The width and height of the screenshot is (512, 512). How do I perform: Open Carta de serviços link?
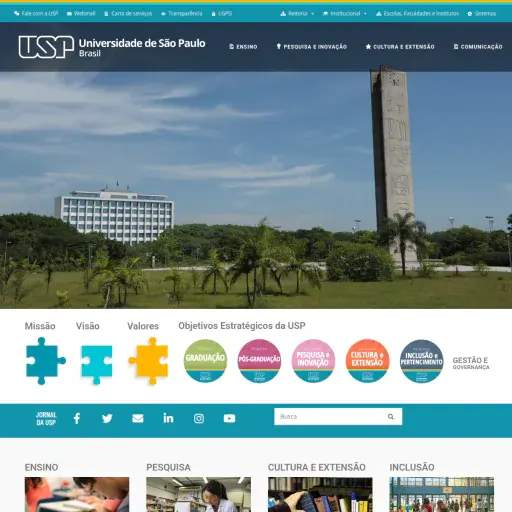128,13
